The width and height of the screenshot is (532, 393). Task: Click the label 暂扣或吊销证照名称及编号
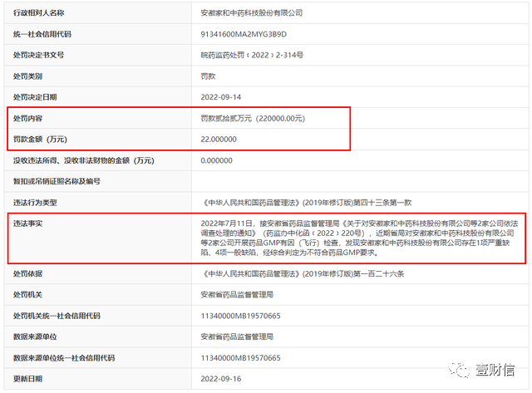tap(57, 181)
